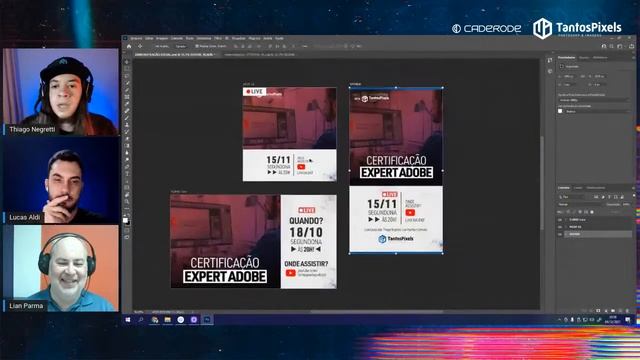The width and height of the screenshot is (640, 360).
Task: Click the new group folder icon
Action: coord(613,311)
